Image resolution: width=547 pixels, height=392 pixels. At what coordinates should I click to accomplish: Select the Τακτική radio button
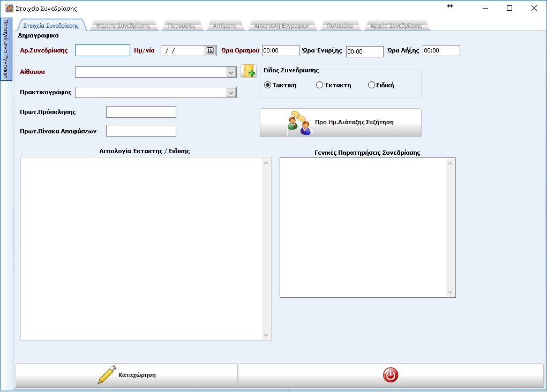[x=268, y=85]
